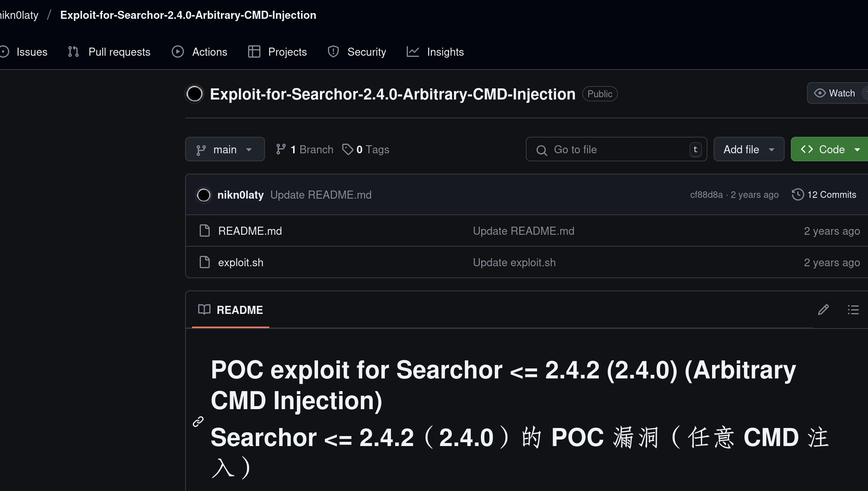The image size is (868, 491).
Task: Open the exploit.sh file link
Action: pyautogui.click(x=241, y=262)
